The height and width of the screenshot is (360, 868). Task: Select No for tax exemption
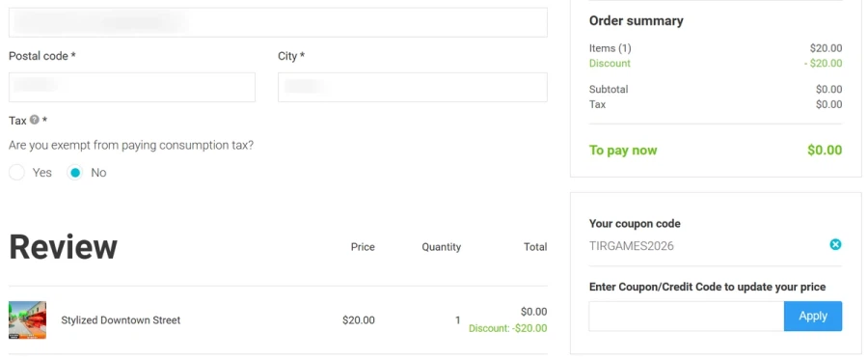74,173
